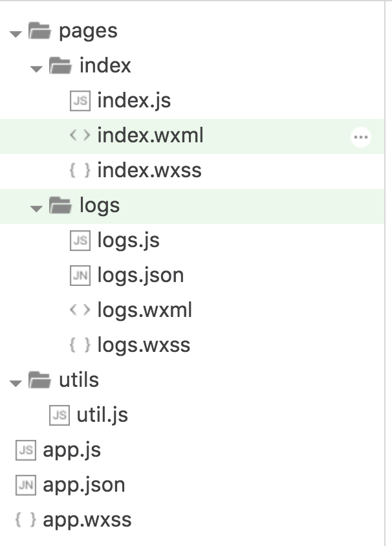Click the JN icon beside logs.json

[x=80, y=276]
